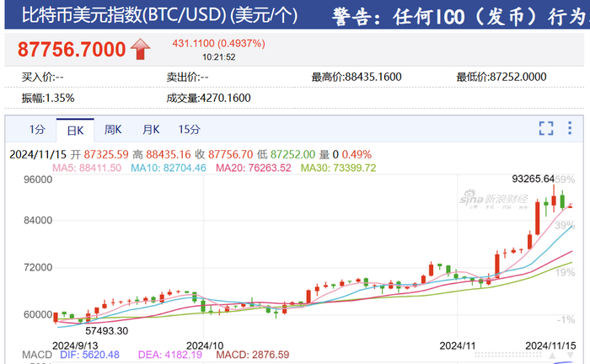590x364 pixels.
Task: Click the MA30 moving average label
Action: click(x=338, y=168)
